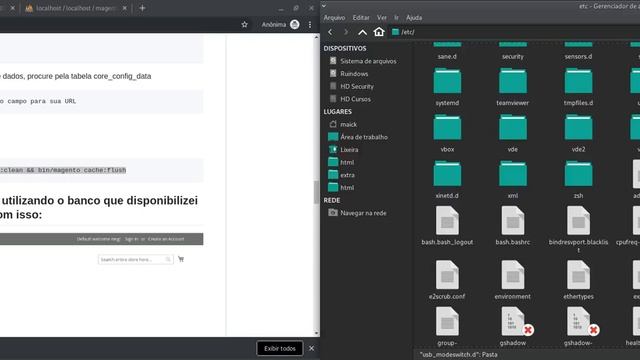Select the gshadow- backup file icon
The image size is (640, 360).
[578, 322]
